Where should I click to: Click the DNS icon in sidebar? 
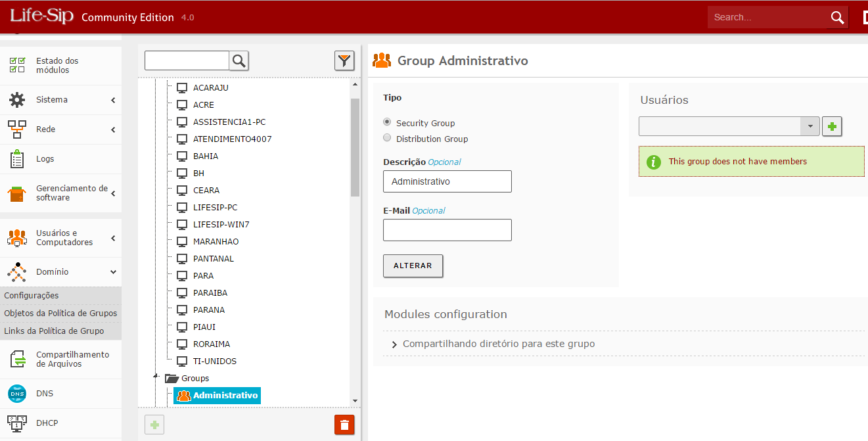tap(17, 394)
